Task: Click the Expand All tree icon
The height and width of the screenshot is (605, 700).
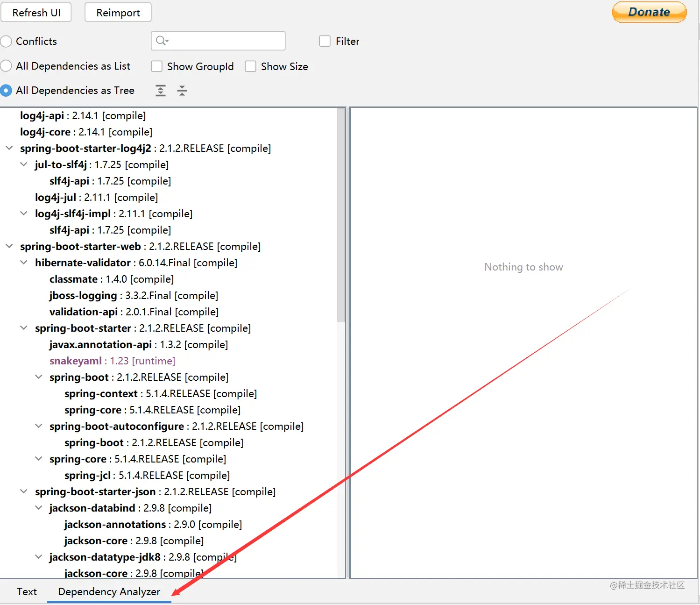Action: [x=161, y=91]
